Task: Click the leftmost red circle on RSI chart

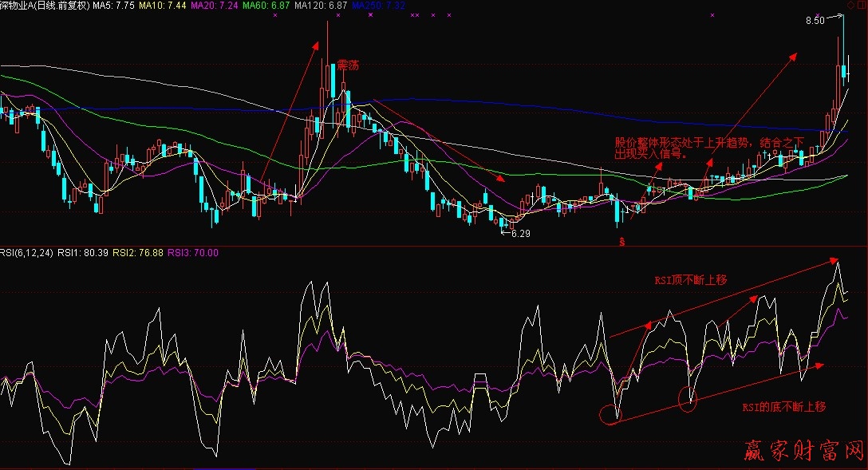Action: pos(610,413)
